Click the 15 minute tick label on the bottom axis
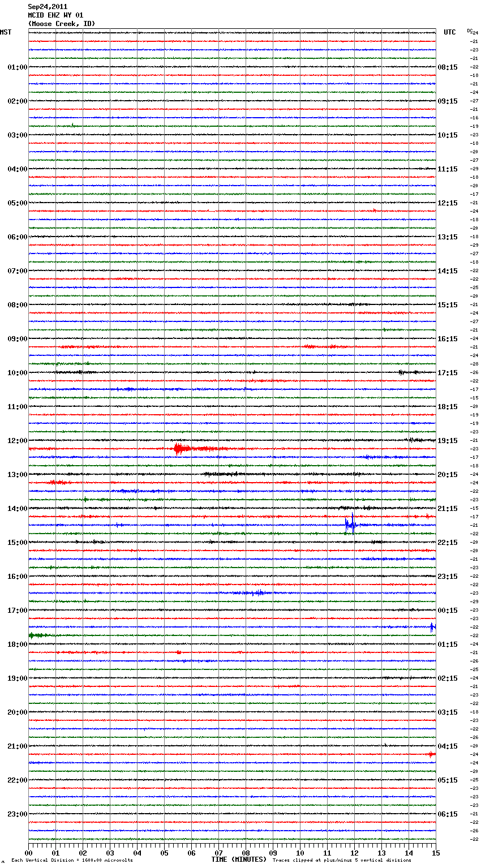The height and width of the screenshot is (868, 481). (x=436, y=853)
